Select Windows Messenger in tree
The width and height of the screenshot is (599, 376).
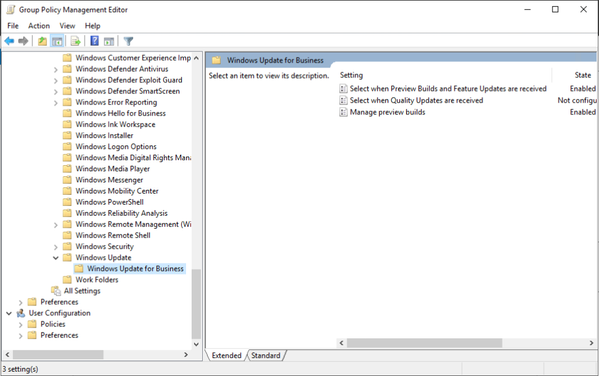[x=109, y=180]
